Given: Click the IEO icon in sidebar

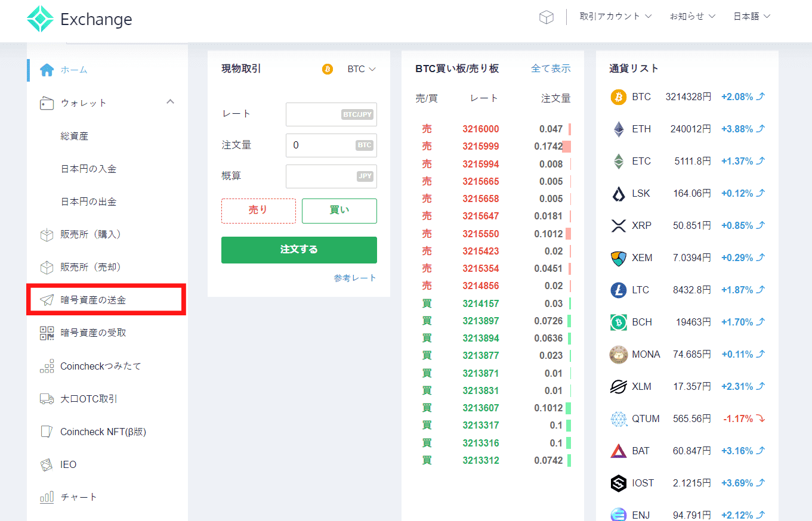Looking at the screenshot, I should pyautogui.click(x=47, y=464).
